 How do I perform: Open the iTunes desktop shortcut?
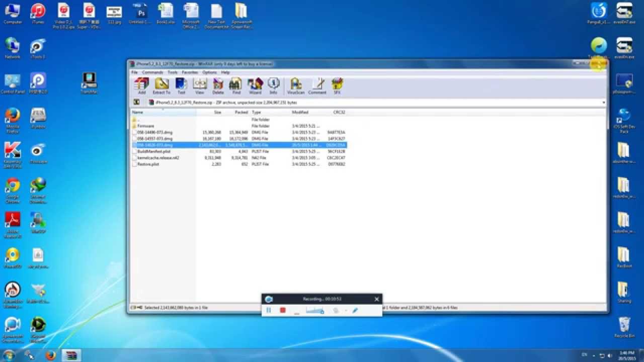pos(38,14)
